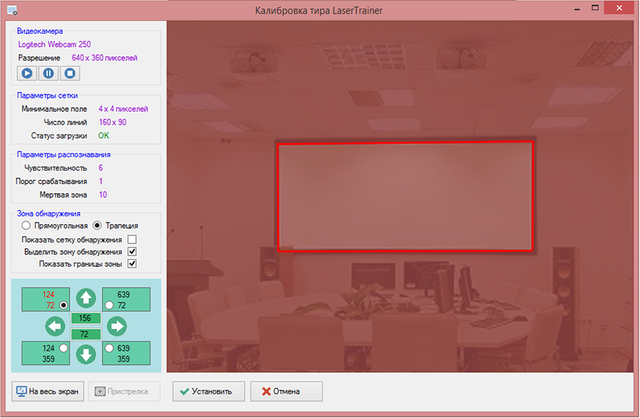Open the window system menu icon
640x418 pixels.
click(12, 11)
